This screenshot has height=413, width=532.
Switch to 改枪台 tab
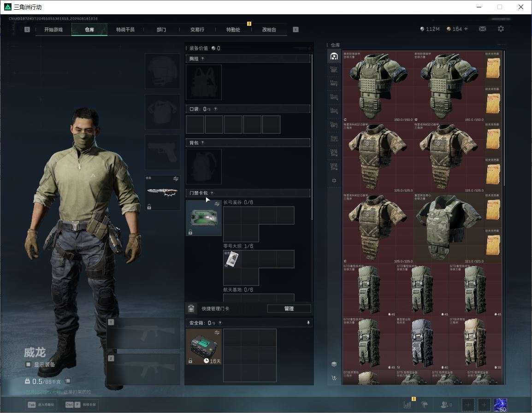click(269, 29)
